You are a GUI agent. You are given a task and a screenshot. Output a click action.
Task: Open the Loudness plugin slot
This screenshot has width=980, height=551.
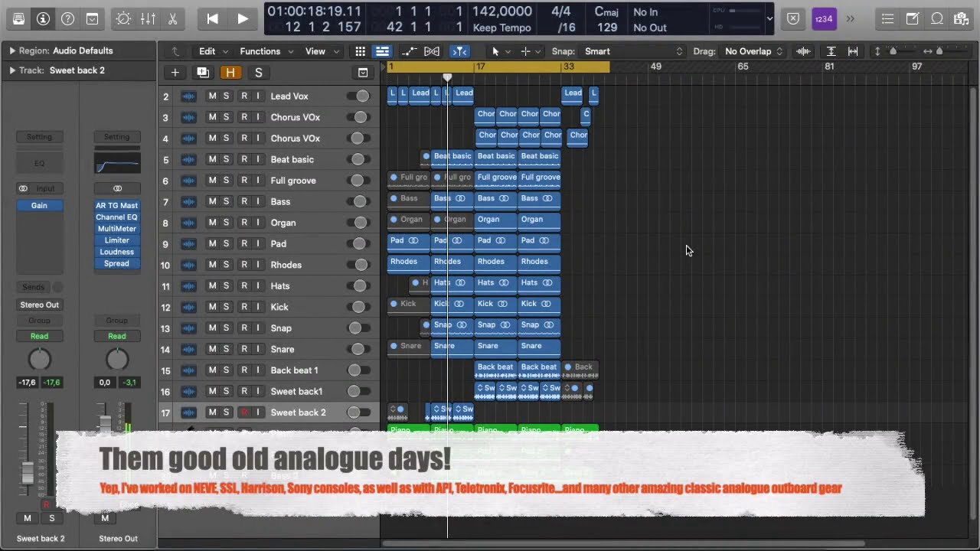tap(116, 252)
